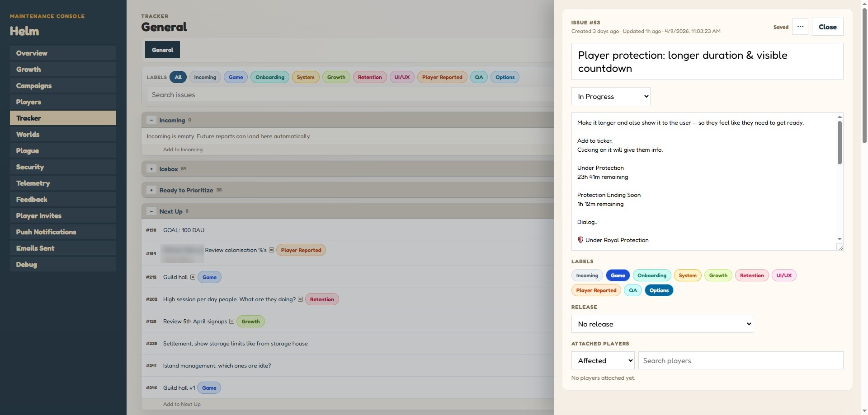Image resolution: width=868 pixels, height=415 pixels.
Task: Open the Affected dropdown under Attached Players
Action: [603, 360]
